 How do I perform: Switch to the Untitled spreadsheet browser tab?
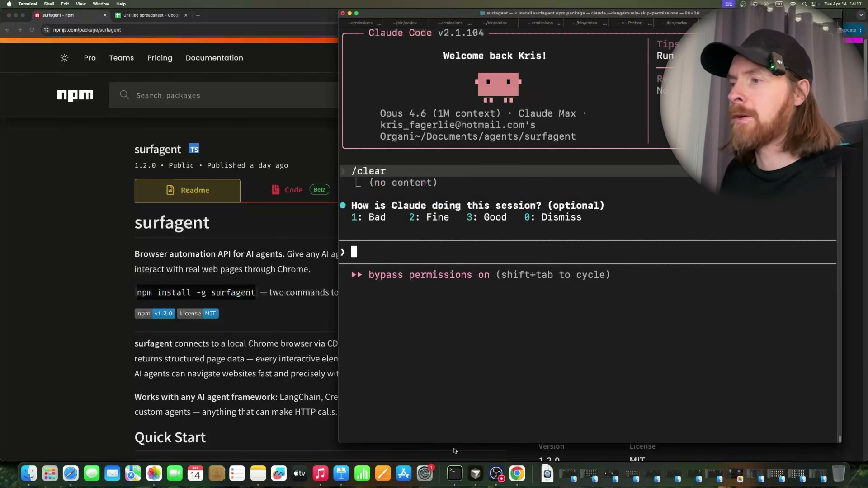click(x=149, y=15)
